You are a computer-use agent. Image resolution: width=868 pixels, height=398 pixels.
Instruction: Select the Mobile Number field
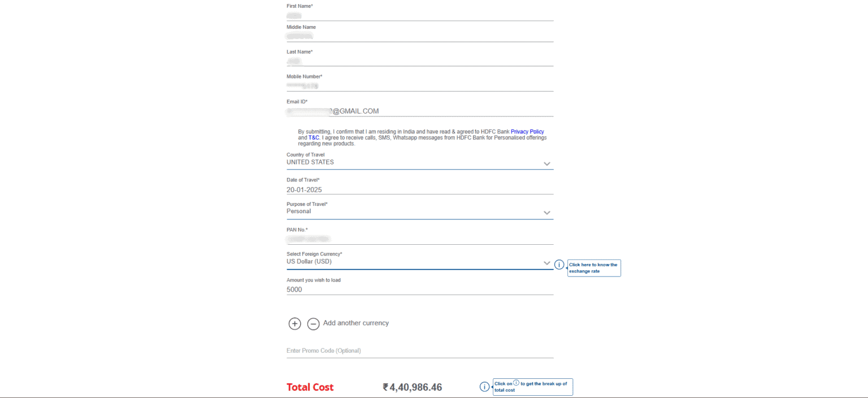[x=420, y=85]
